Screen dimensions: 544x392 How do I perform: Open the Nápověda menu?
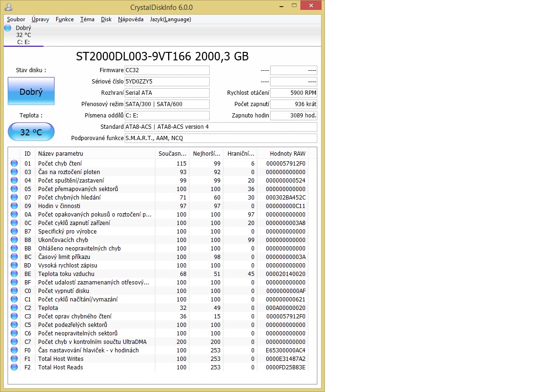point(131,19)
